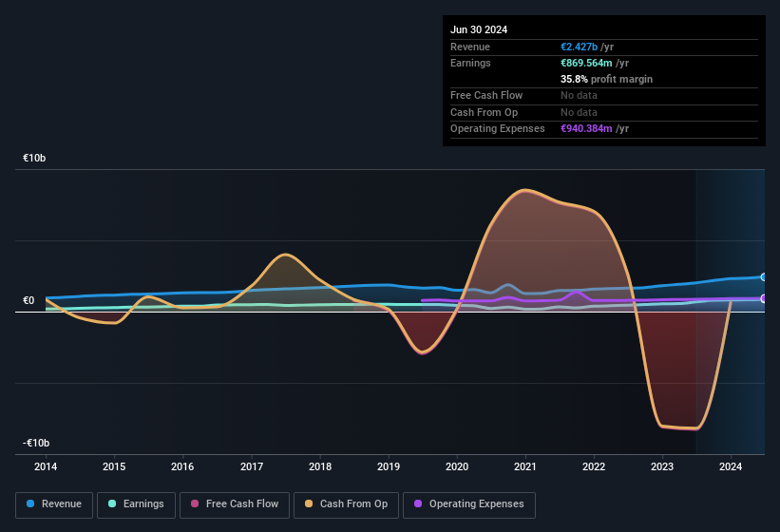Viewport: 780px width, 532px height.
Task: Toggle Operating Expenses legend item
Action: click(x=469, y=504)
